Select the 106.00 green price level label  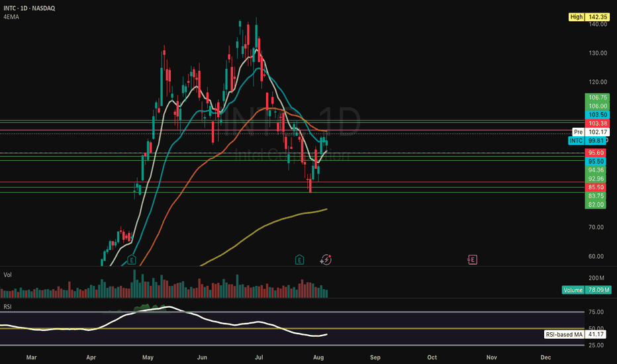(597, 107)
